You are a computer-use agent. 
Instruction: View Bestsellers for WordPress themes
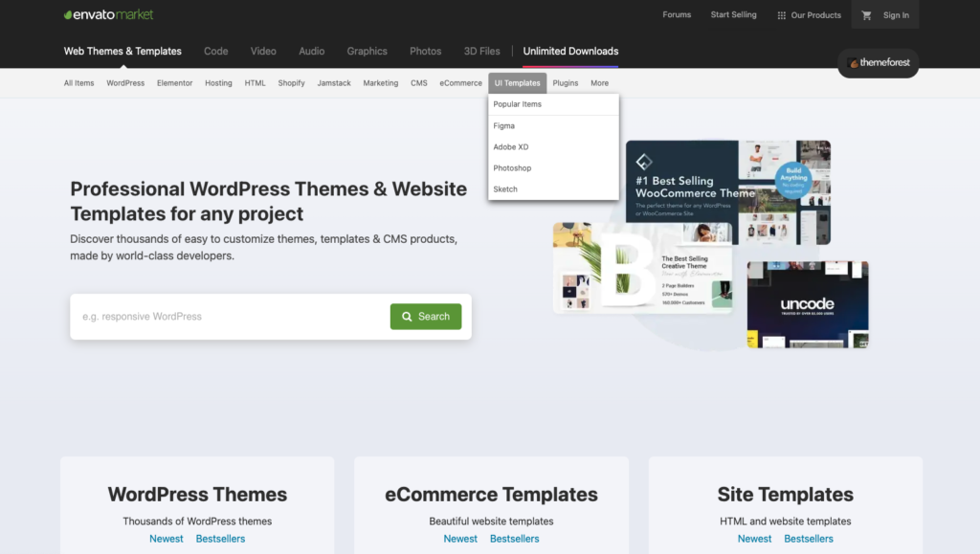tap(221, 539)
